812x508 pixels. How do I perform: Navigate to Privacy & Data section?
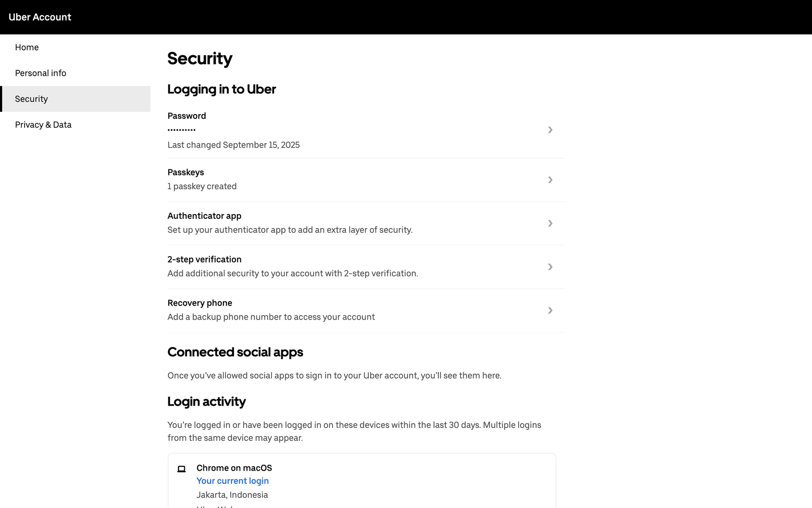pyautogui.click(x=43, y=125)
